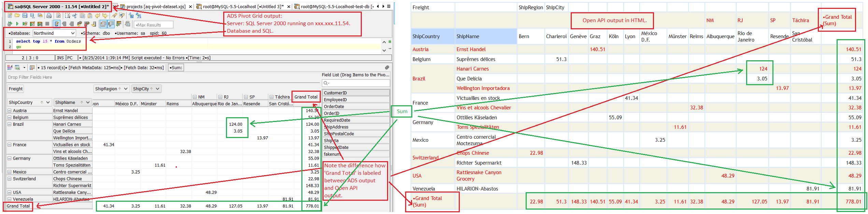Image resolution: width=868 pixels, height=214 pixels.
Task: Open the ShipRegion field filter dropdown
Action: tap(126, 89)
